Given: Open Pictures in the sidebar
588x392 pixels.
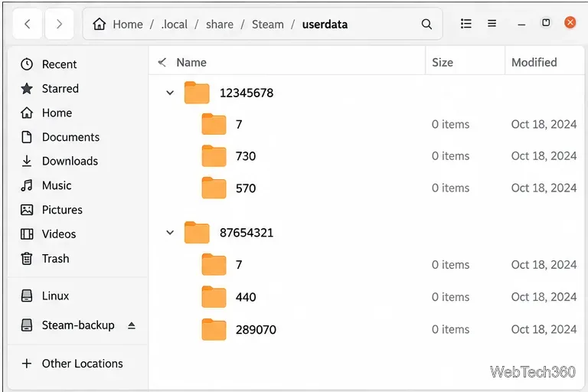Looking at the screenshot, I should coord(62,210).
